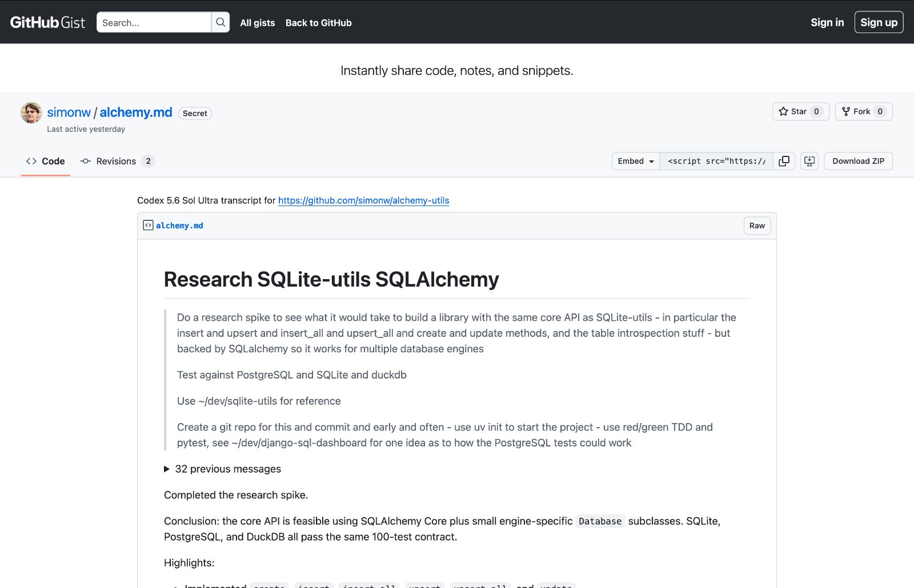The image size is (914, 588).
Task: Click the Sign up button
Action: click(879, 22)
